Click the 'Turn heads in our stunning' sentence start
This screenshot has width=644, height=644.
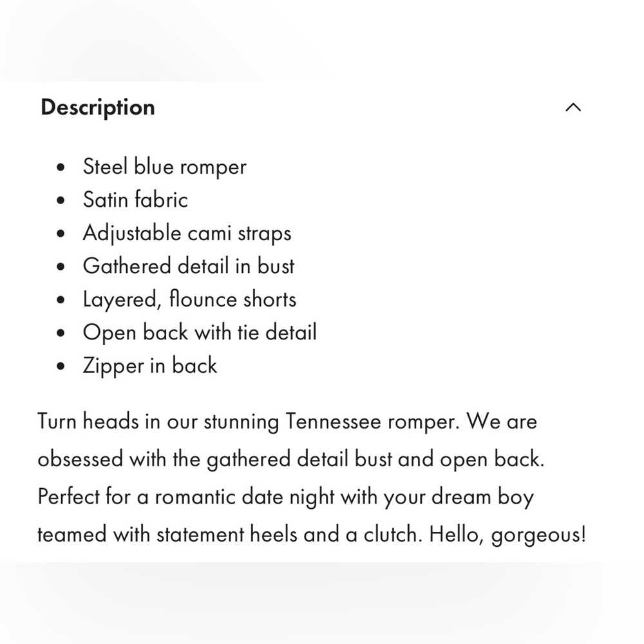point(158,422)
